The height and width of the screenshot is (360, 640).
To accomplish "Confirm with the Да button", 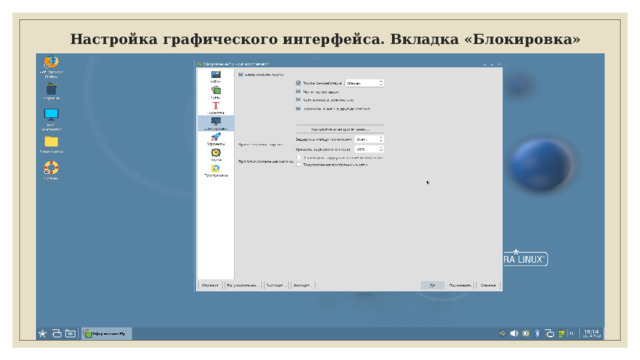I will pos(432,285).
